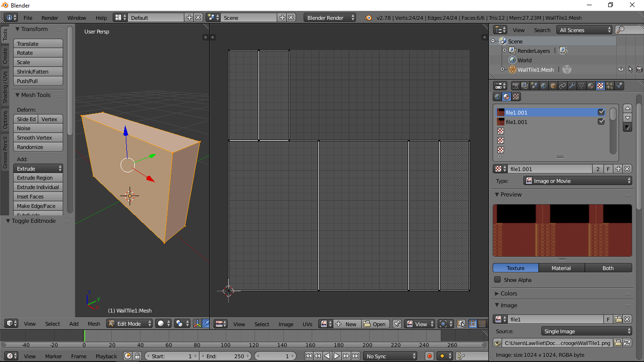Open the texture Type dropdown
The height and width of the screenshot is (362, 644).
578,181
